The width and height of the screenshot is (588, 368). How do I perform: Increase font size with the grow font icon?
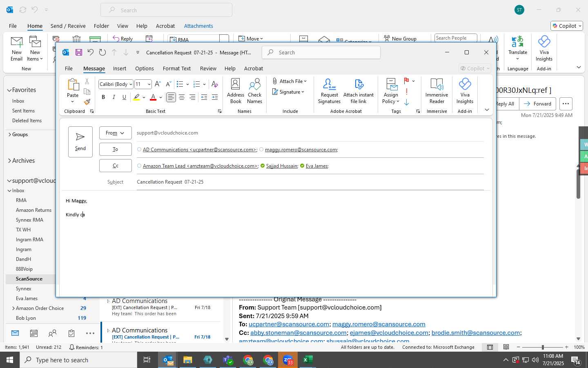[158, 84]
